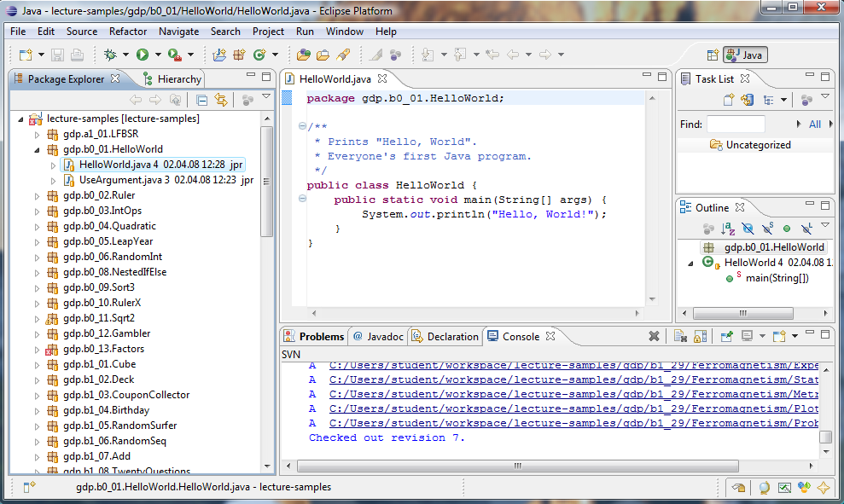Viewport: 844px width, 504px height.
Task: Switch to the Hierarchy tab
Action: click(172, 79)
